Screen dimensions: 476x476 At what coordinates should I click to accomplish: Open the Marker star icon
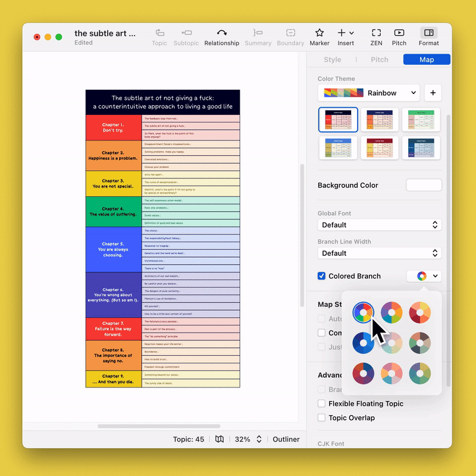(x=320, y=33)
